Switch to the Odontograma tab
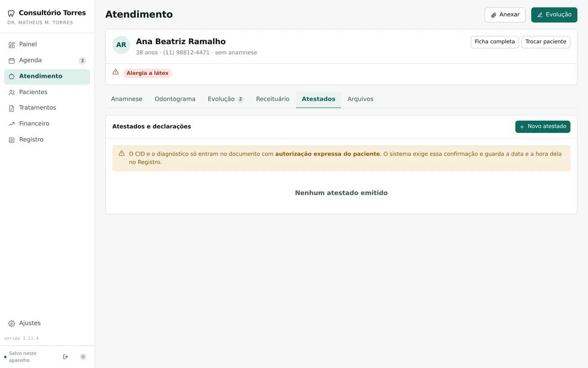Screen dimensions: 588x368 (x=175, y=99)
